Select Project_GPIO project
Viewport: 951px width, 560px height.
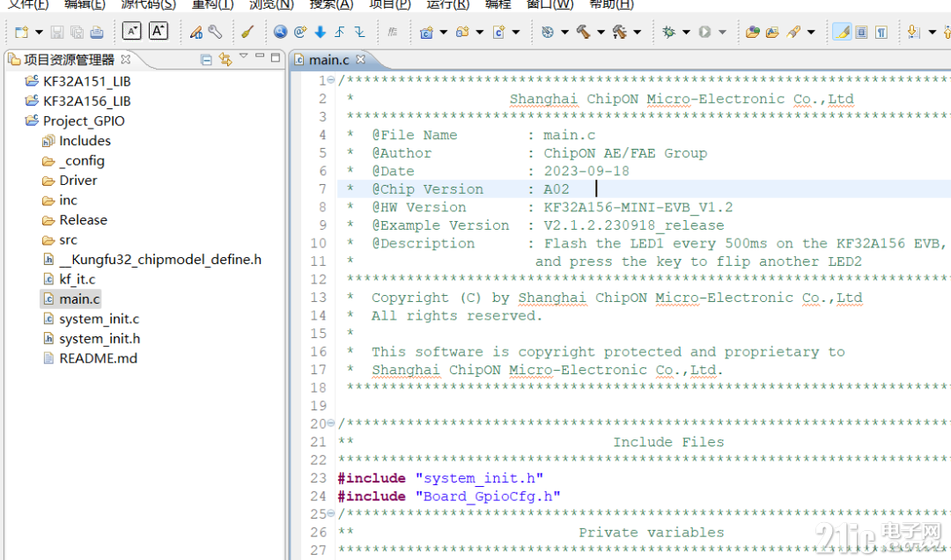pos(84,121)
